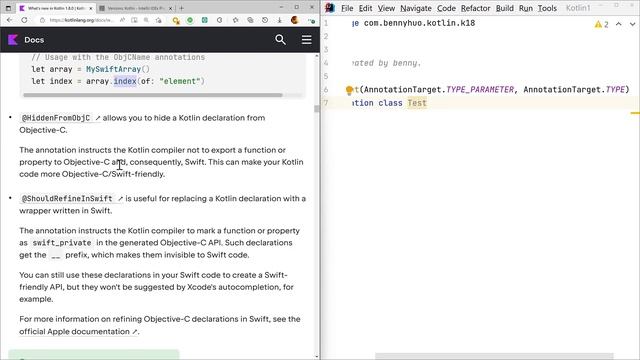Close the What's new in Kotlin tab
This screenshot has width=640, height=360.
tap(91, 8)
